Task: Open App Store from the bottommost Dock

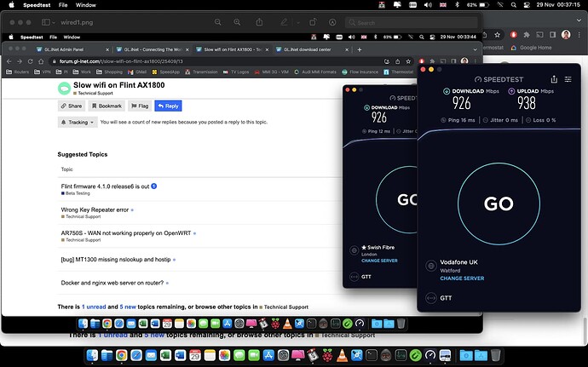Action: coord(268,355)
